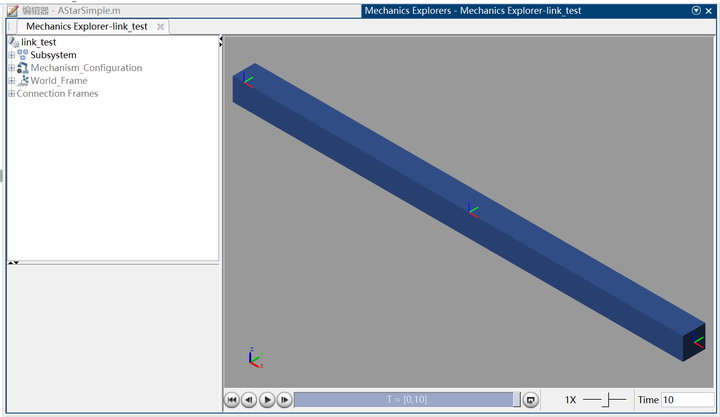Expand the Connection Frames node
The image size is (720, 417).
coord(11,94)
